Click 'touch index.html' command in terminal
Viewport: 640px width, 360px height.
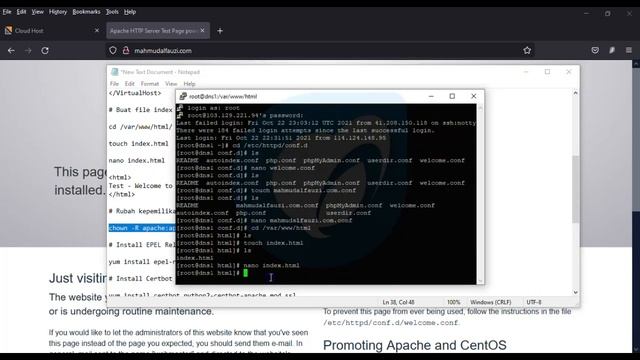(x=273, y=243)
